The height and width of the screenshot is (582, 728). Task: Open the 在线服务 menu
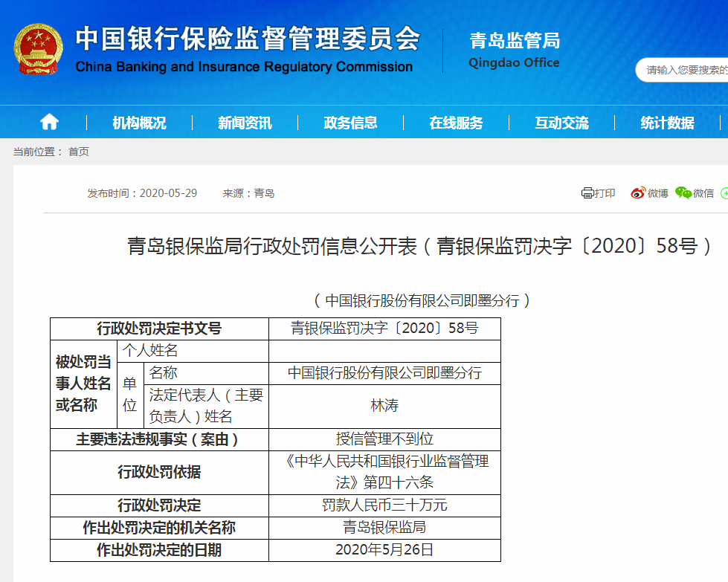[x=456, y=123]
